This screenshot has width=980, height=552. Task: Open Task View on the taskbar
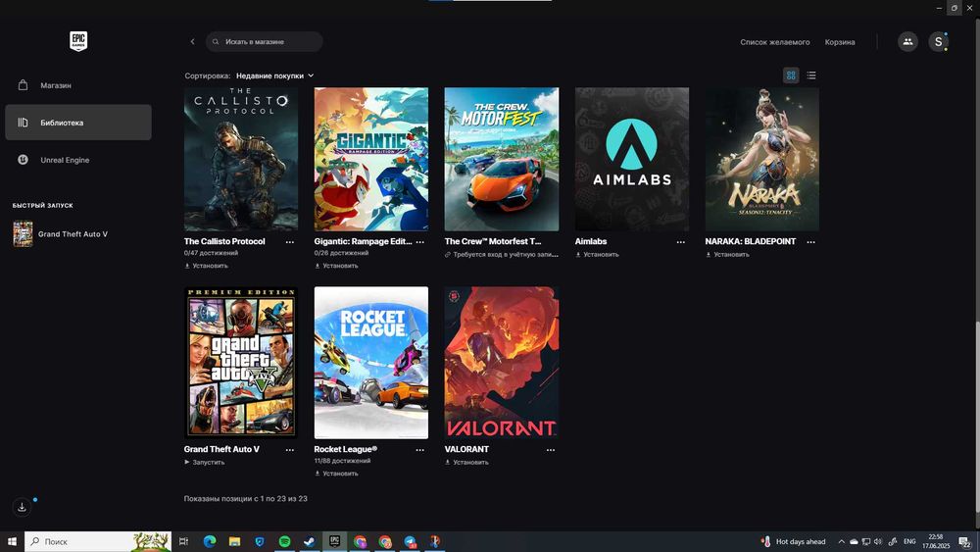(x=183, y=541)
